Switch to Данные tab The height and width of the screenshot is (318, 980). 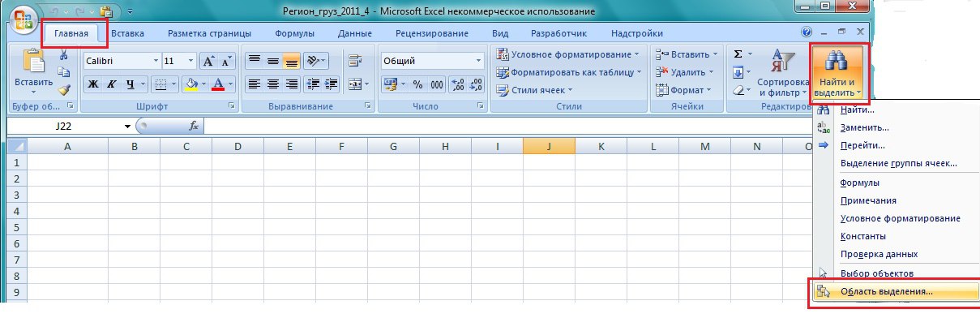354,33
